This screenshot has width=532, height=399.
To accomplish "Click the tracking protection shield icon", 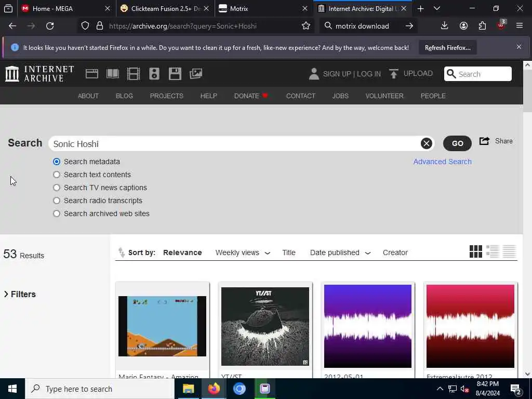I will coord(85,26).
